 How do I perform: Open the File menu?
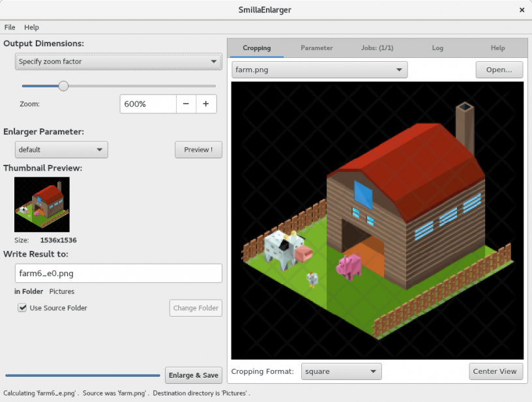[x=10, y=27]
